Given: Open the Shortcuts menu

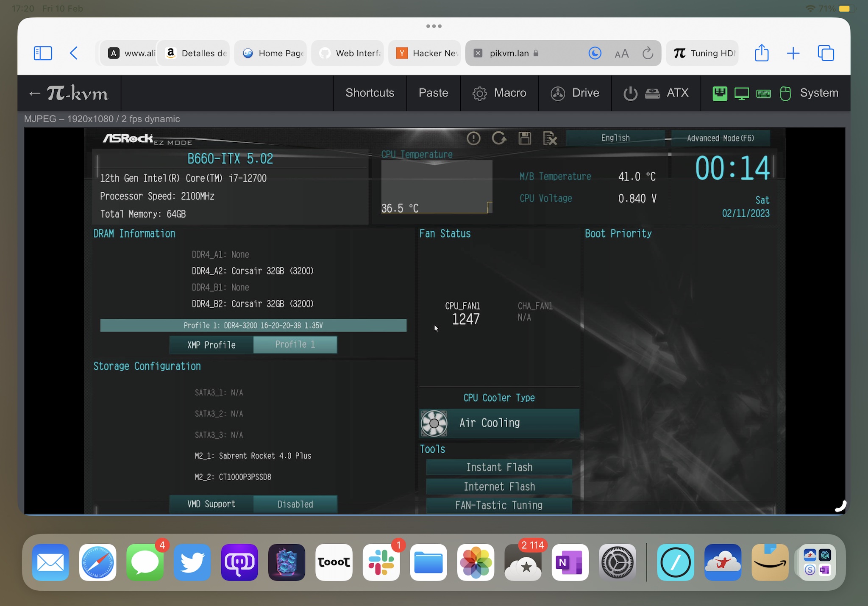Looking at the screenshot, I should (x=370, y=93).
